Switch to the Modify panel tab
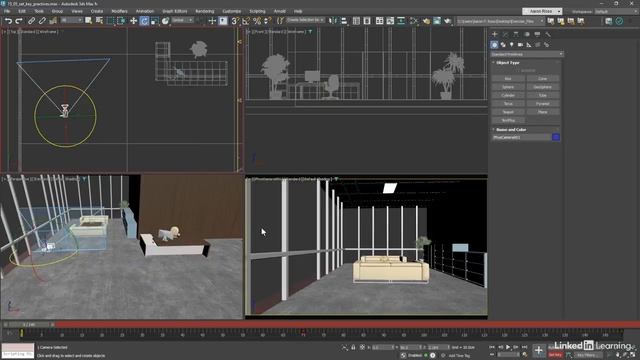 [x=505, y=34]
